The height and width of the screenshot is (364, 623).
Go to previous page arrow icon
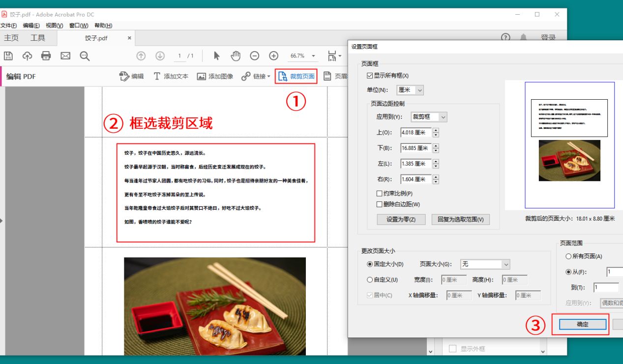pyautogui.click(x=141, y=56)
